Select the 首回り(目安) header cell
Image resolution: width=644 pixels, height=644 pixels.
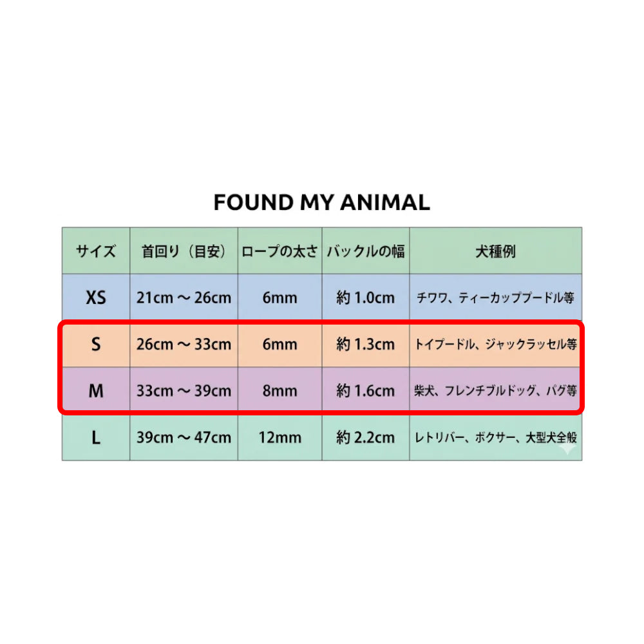pyautogui.click(x=184, y=251)
